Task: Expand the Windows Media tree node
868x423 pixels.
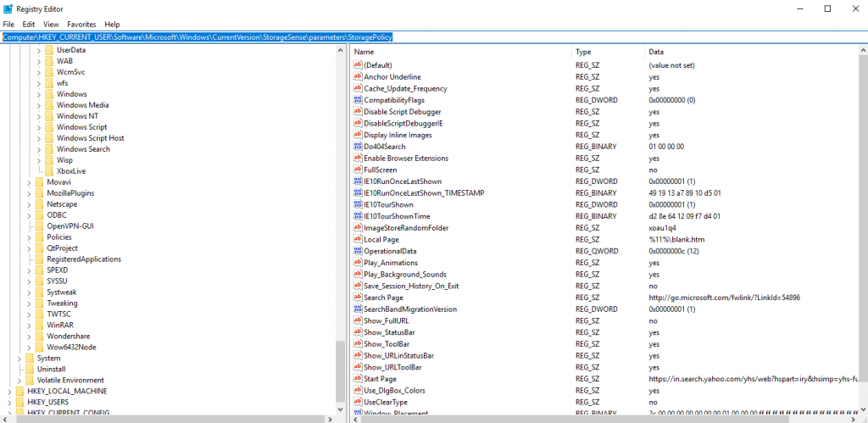Action: point(39,105)
